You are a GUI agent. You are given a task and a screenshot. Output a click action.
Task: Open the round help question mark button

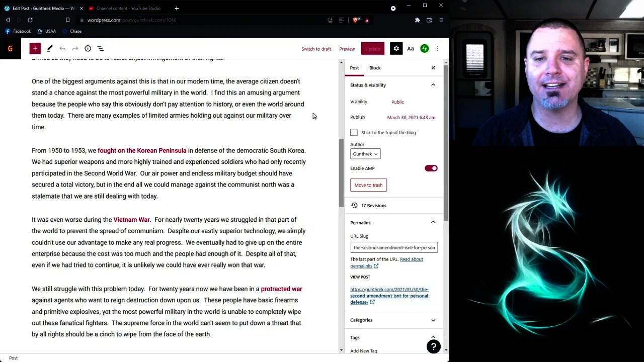point(433,346)
